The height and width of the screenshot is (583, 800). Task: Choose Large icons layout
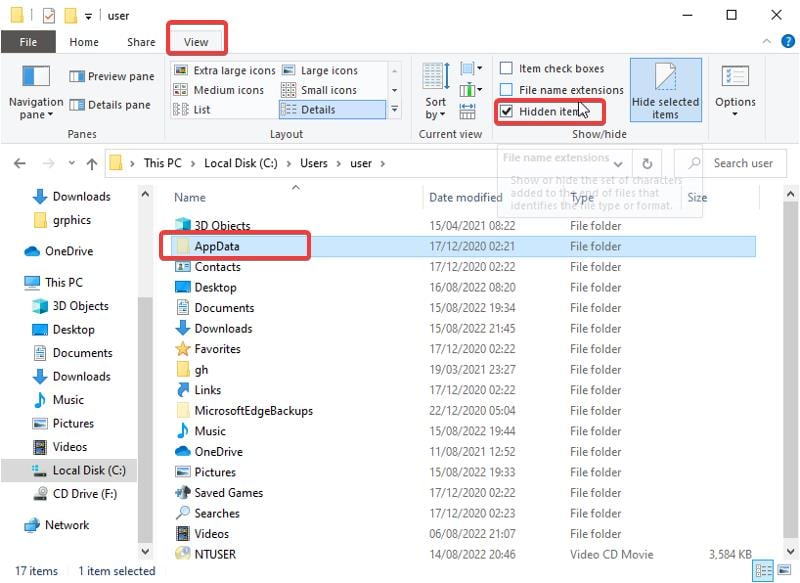320,70
